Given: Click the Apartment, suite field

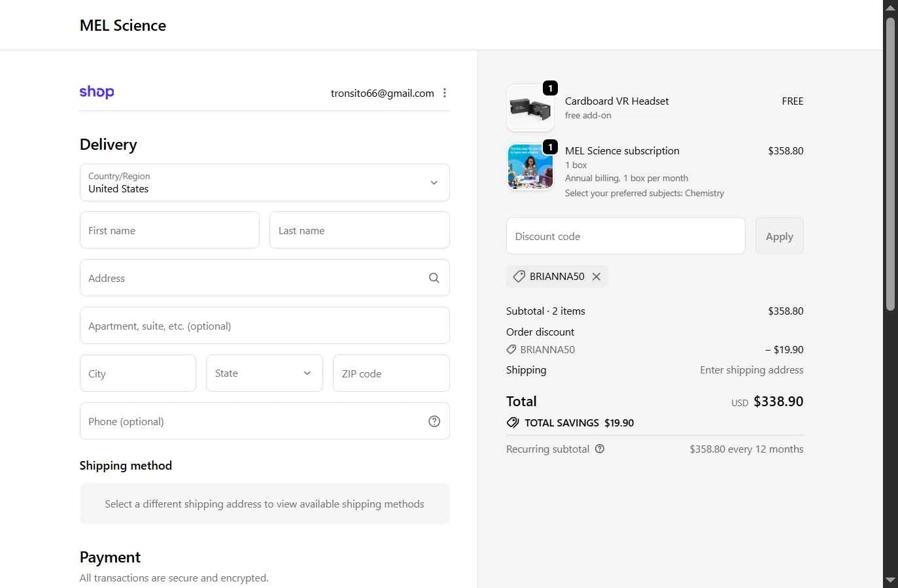Looking at the screenshot, I should 264,325.
